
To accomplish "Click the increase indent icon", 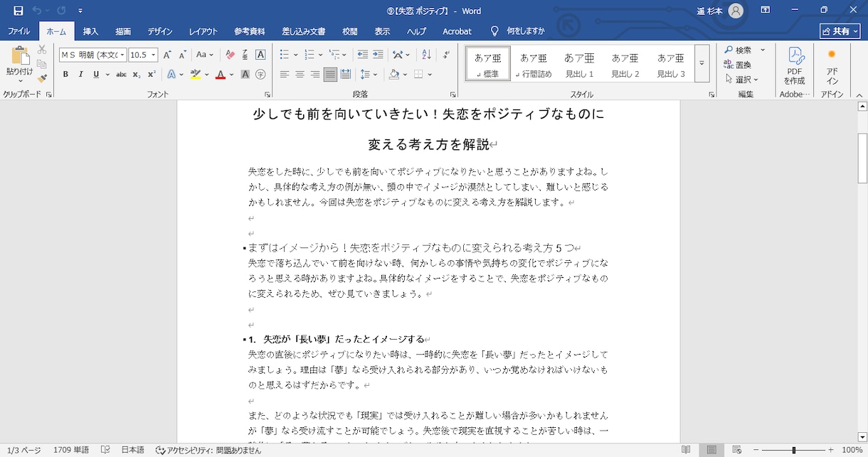I will click(378, 55).
